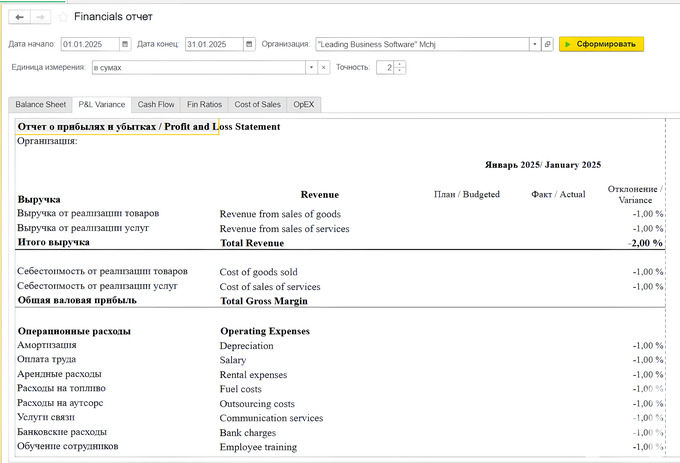Increase the precision value using the up arrow
Image resolution: width=680 pixels, height=463 pixels.
[400, 64]
